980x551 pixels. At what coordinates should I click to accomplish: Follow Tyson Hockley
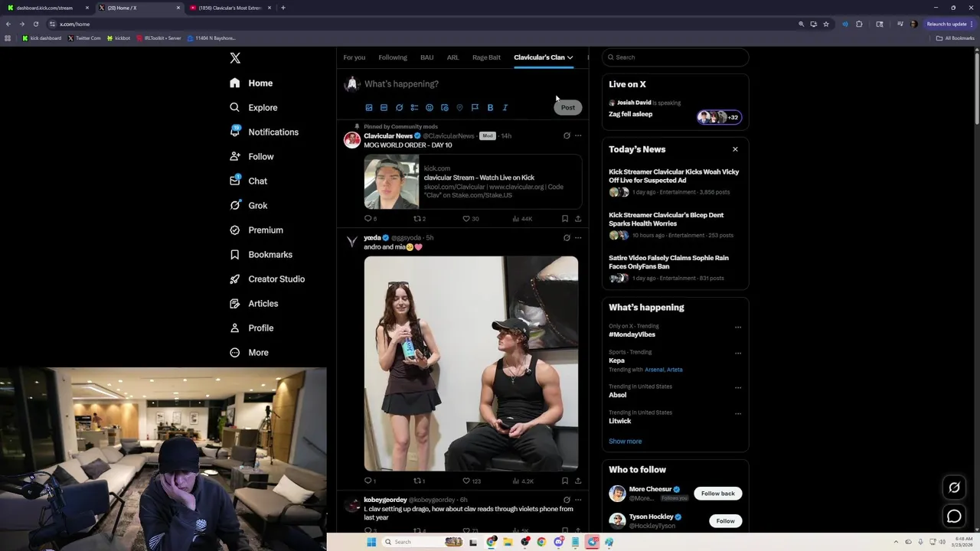point(726,521)
